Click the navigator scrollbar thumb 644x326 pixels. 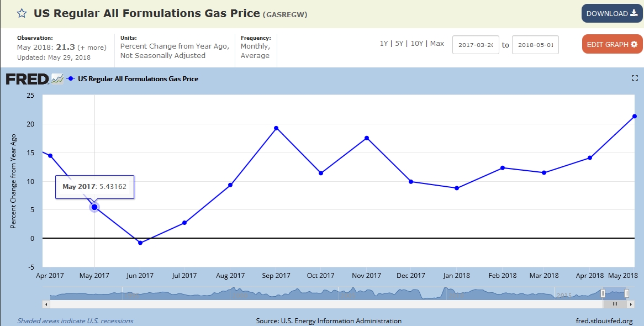(x=614, y=304)
